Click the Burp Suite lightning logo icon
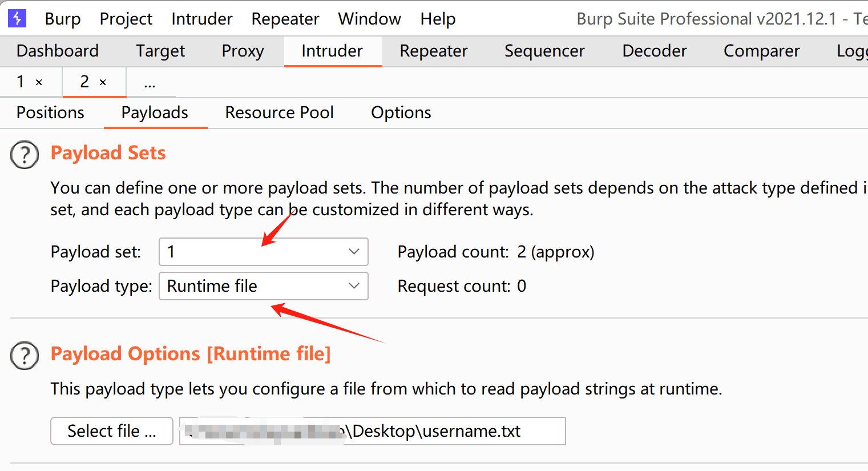This screenshot has width=868, height=471. [x=17, y=18]
